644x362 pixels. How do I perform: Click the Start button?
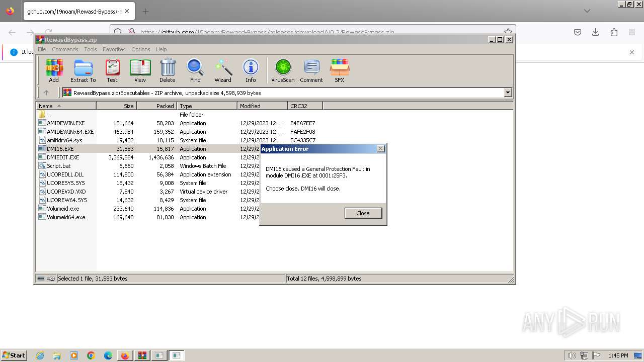click(x=14, y=355)
